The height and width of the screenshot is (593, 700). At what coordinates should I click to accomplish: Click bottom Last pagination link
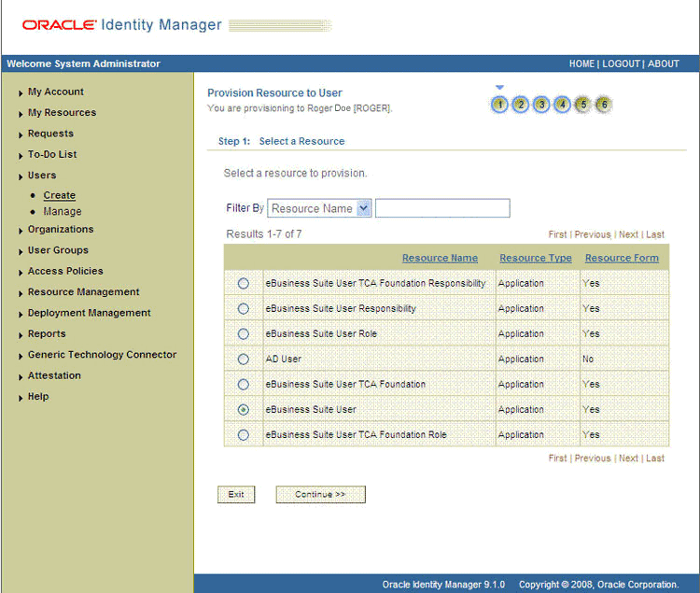coord(655,459)
